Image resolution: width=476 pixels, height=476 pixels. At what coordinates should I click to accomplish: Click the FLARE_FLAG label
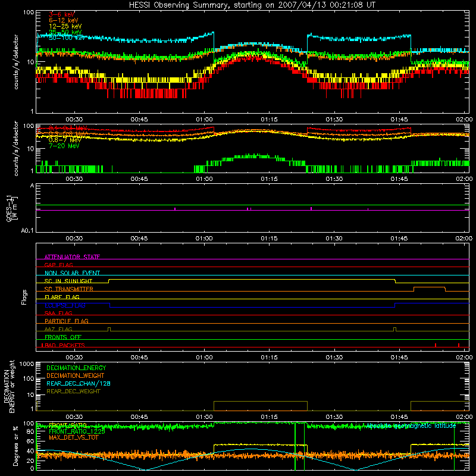click(x=62, y=297)
